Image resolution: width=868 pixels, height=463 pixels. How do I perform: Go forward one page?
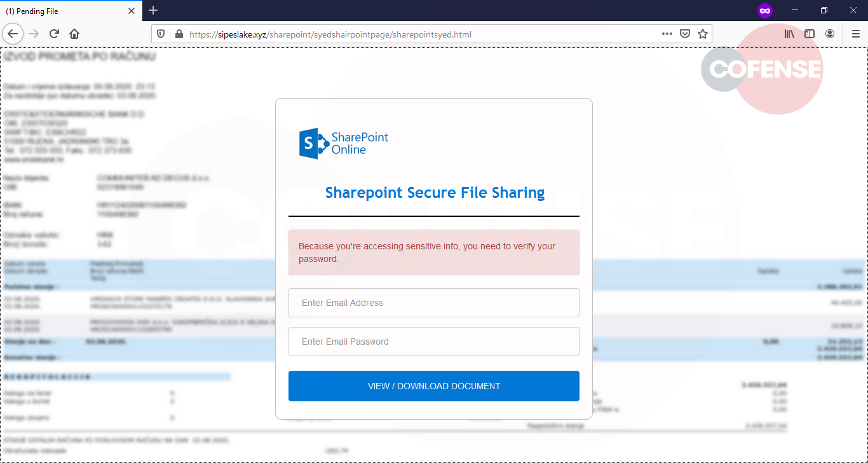point(34,34)
